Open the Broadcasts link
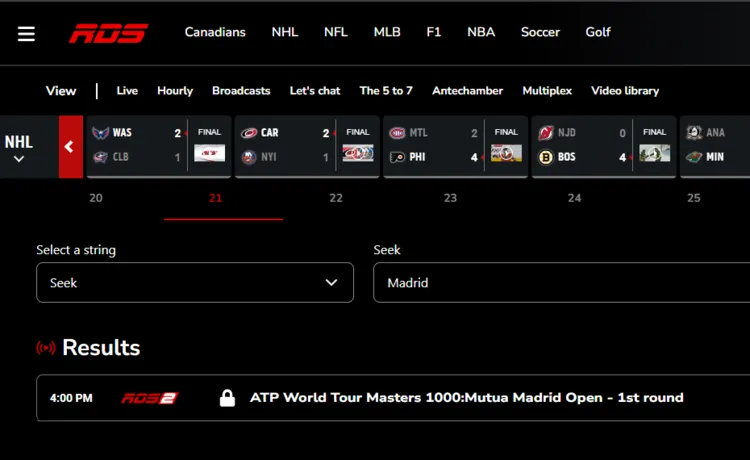This screenshot has height=460, width=750. tap(241, 91)
